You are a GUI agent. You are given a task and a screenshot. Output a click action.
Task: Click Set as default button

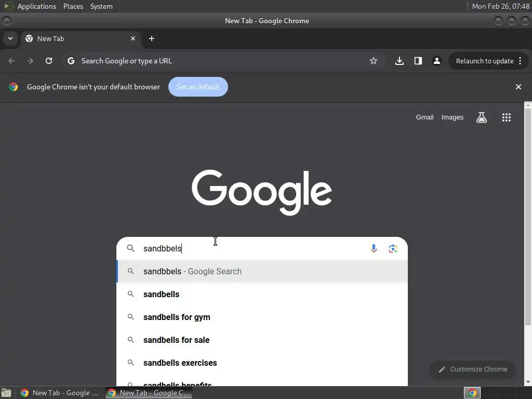tap(198, 87)
